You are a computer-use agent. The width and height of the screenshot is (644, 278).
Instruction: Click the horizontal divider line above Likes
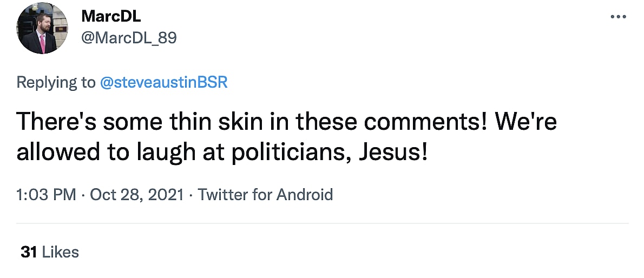pos(322,223)
